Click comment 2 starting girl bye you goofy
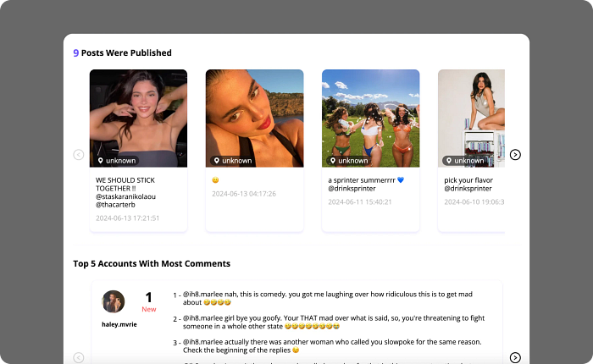This screenshot has height=364, width=593. pyautogui.click(x=334, y=322)
